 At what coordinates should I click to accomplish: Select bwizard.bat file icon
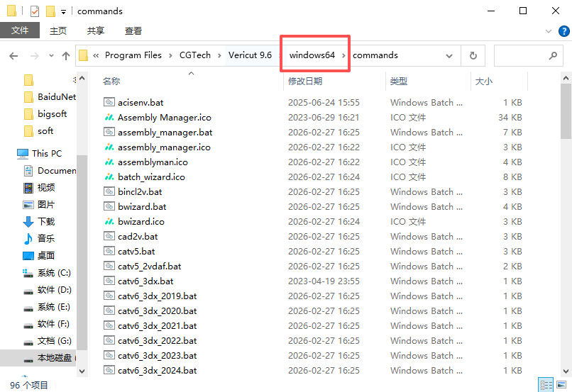pyautogui.click(x=109, y=206)
